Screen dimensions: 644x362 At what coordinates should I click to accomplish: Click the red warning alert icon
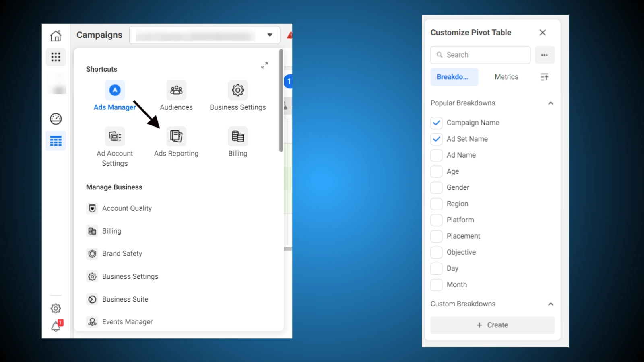tap(290, 35)
